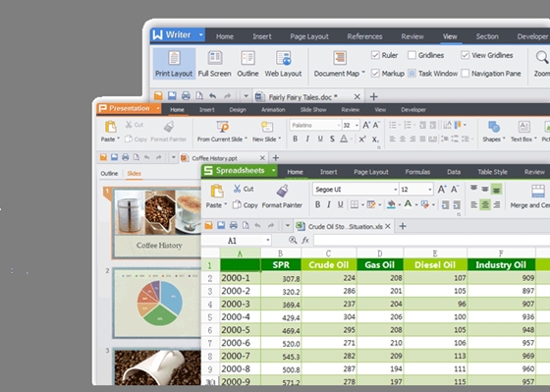This screenshot has width=550, height=392.
Task: Open Slide Show tab in Presentation
Action: [x=313, y=109]
